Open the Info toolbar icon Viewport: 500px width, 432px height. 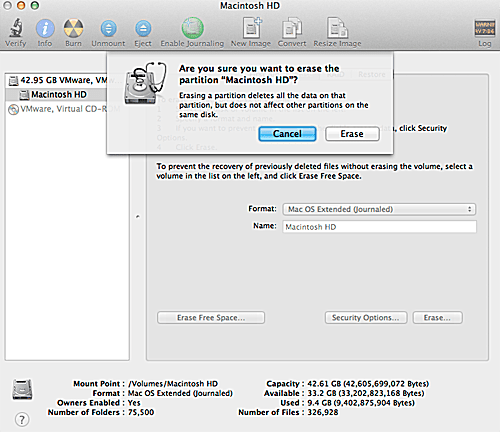tap(45, 28)
